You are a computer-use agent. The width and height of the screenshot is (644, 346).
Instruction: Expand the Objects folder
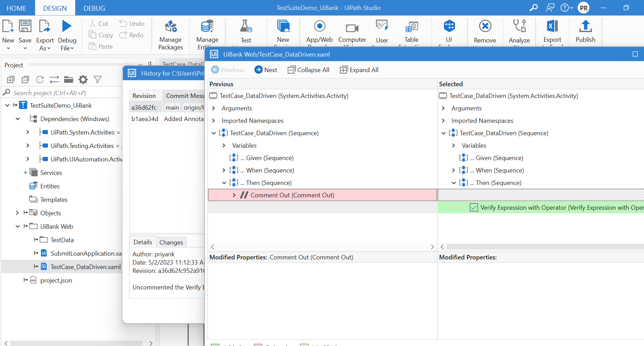[17, 213]
